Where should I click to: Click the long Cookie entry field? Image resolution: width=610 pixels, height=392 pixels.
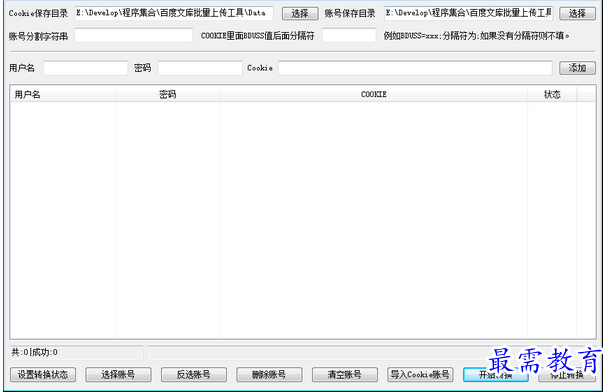coord(415,68)
